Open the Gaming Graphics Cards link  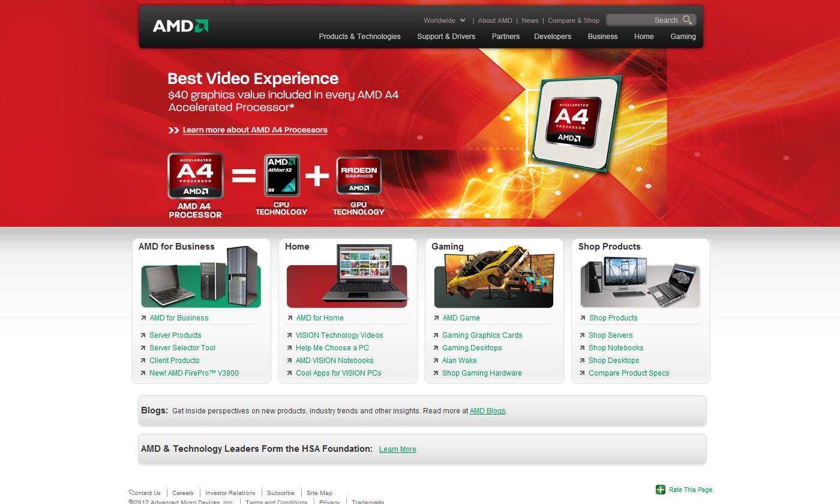(x=482, y=335)
